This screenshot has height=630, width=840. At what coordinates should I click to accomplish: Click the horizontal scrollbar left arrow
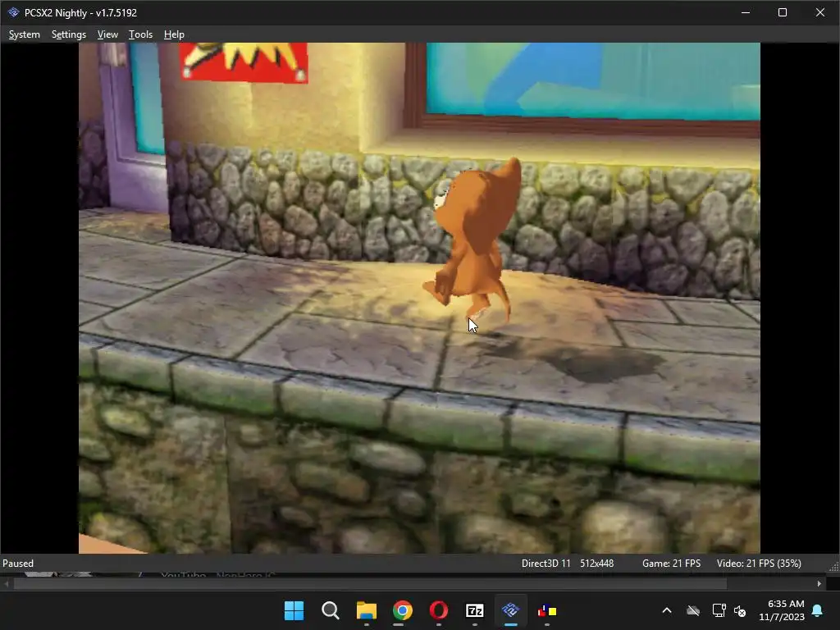(x=6, y=584)
